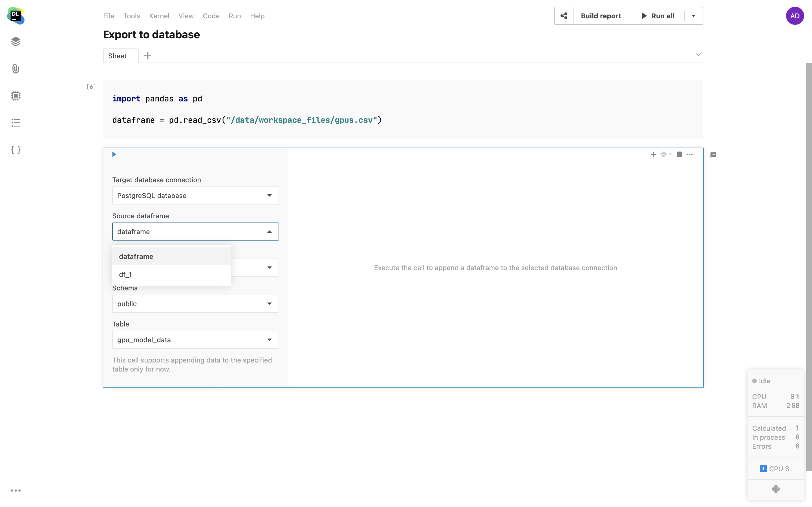Screen dimensions: 812x507
Task: Click the share icon button
Action: point(564,16)
